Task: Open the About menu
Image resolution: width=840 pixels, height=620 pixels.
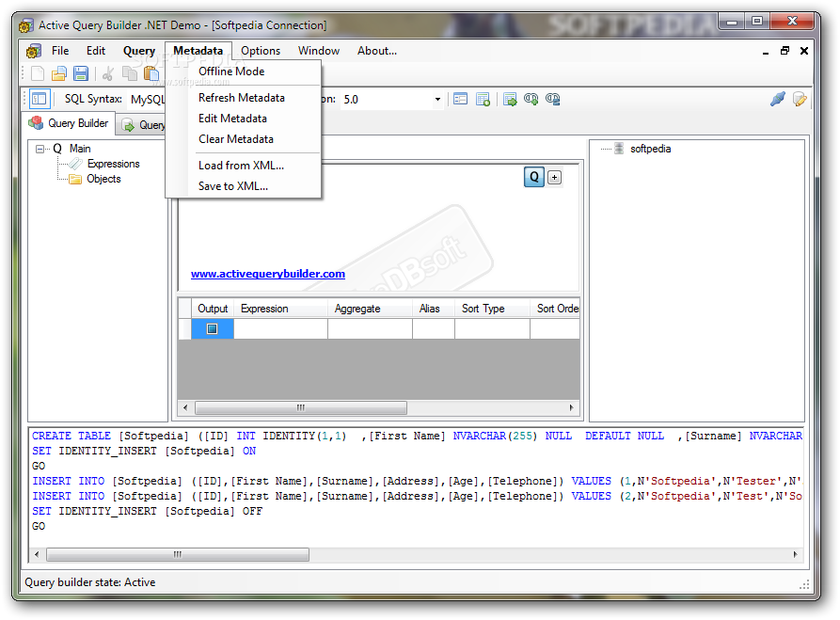Action: (x=377, y=51)
